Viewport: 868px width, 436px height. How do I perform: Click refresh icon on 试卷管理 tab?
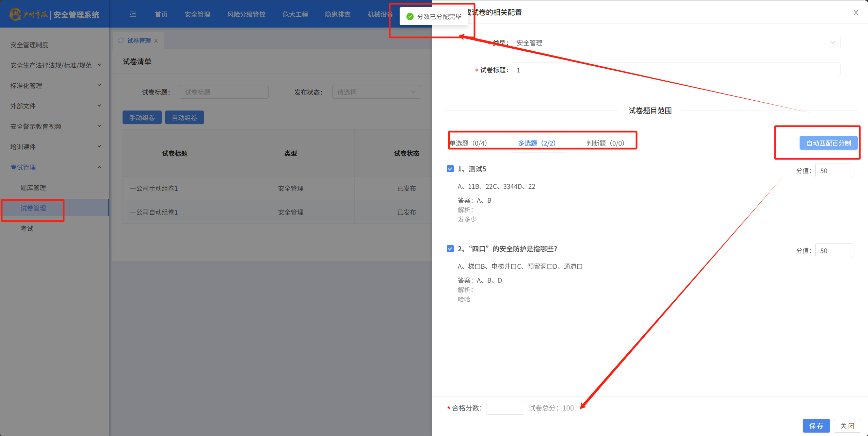point(121,40)
